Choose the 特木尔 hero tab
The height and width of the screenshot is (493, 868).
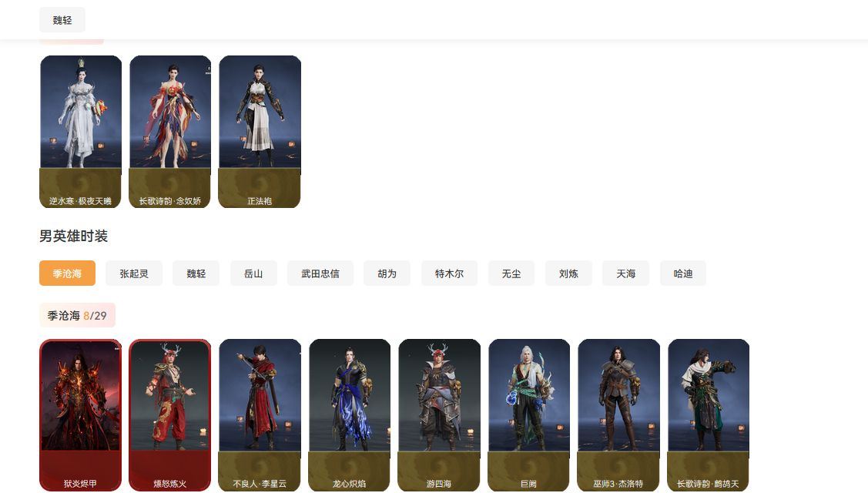pyautogui.click(x=449, y=273)
